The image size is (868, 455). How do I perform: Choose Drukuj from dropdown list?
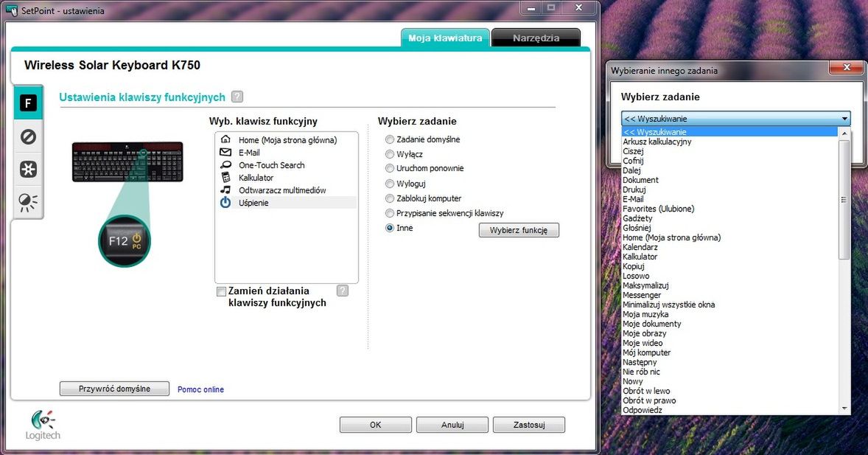coord(729,190)
